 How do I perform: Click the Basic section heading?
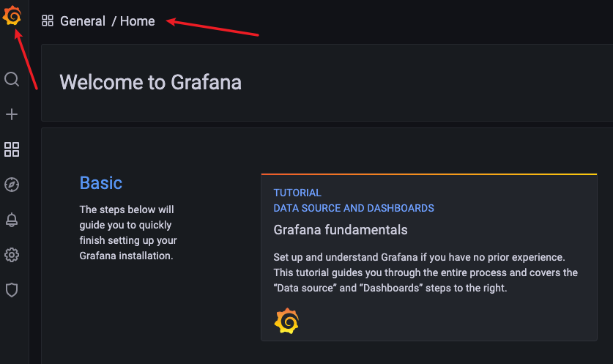(101, 183)
